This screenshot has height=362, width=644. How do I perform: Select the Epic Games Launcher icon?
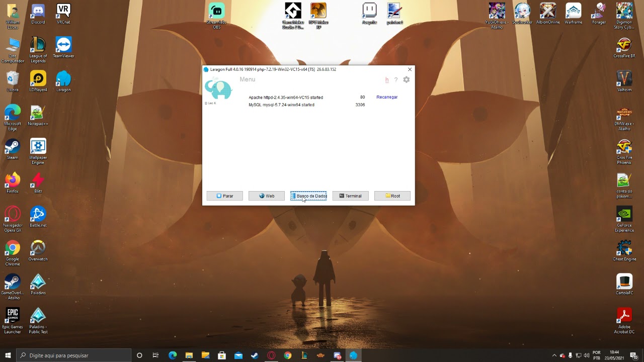click(x=13, y=321)
